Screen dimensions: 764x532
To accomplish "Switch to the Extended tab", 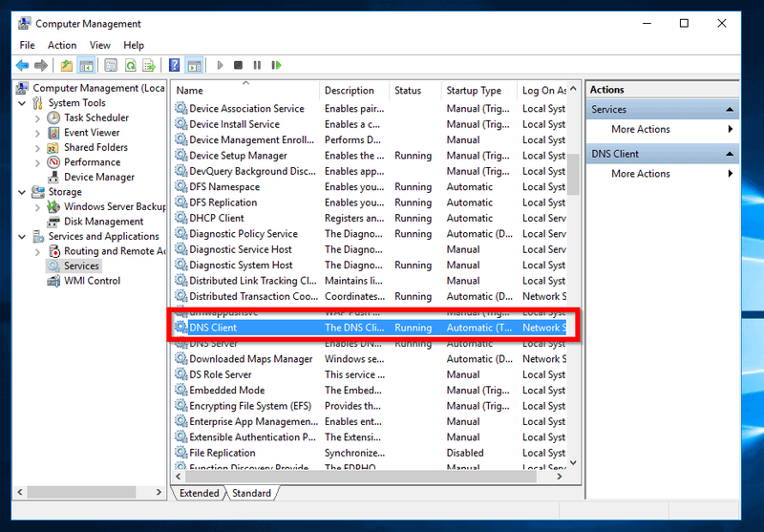I will [199, 493].
